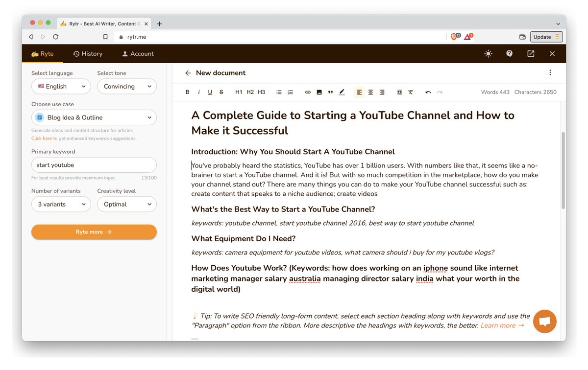Go back using the arrow beside New document
This screenshot has width=588, height=370.
pyautogui.click(x=188, y=73)
